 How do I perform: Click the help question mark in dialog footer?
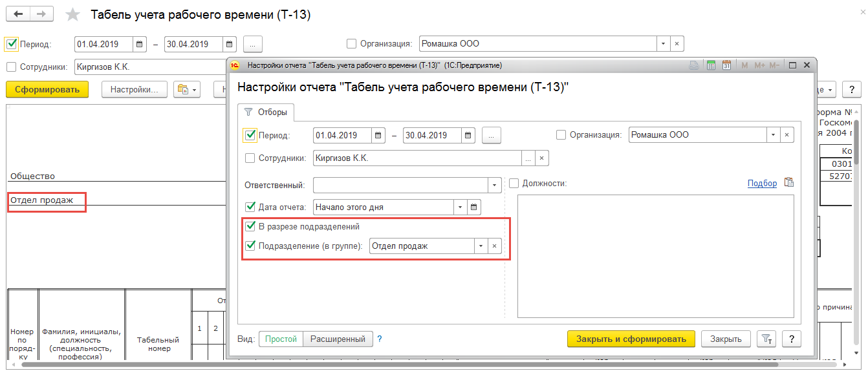[792, 339]
